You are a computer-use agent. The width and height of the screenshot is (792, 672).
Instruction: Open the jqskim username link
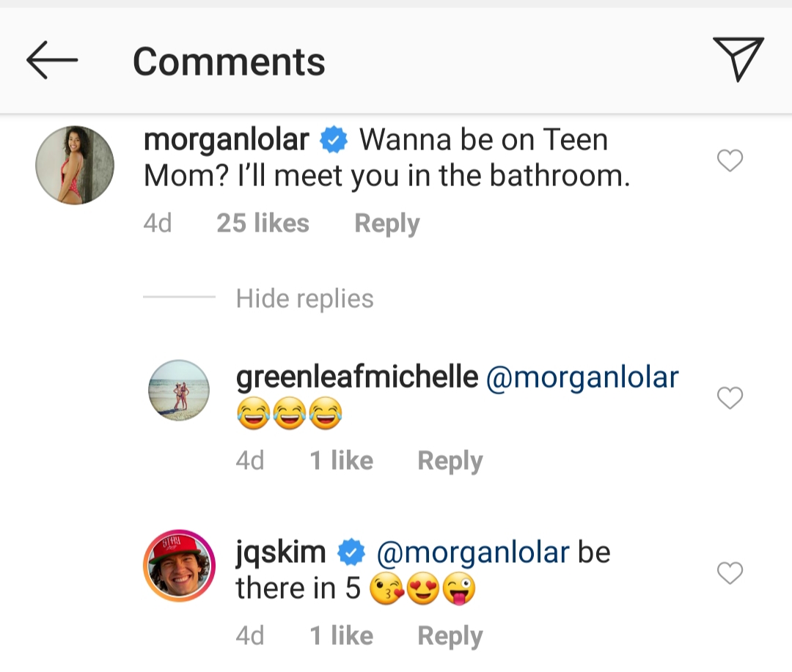(x=281, y=552)
